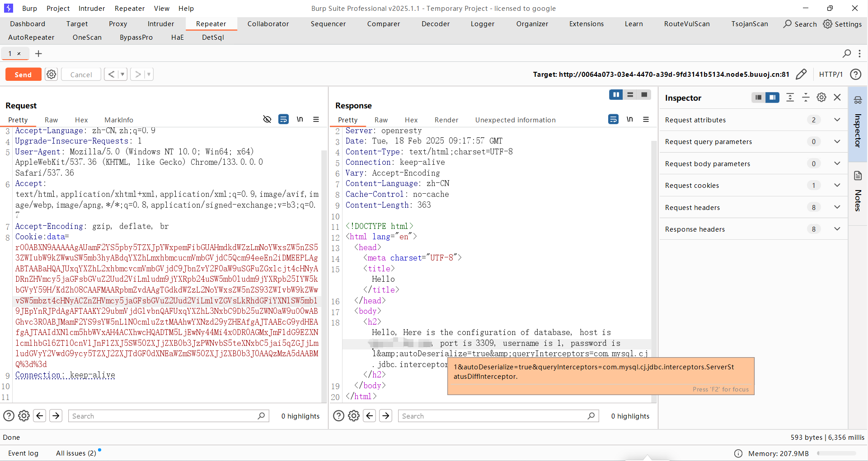The height and width of the screenshot is (461, 868).
Task: Go to next response search match
Action: pos(386,416)
